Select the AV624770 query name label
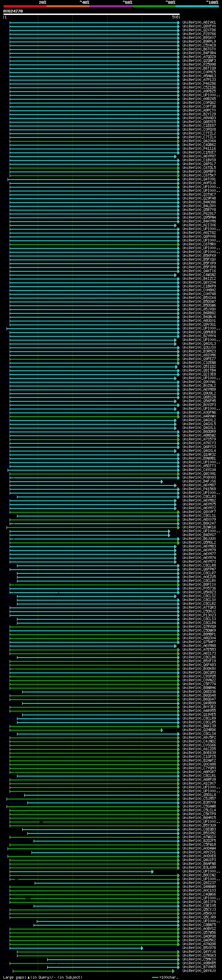222x980 pixels. [x=13, y=11]
